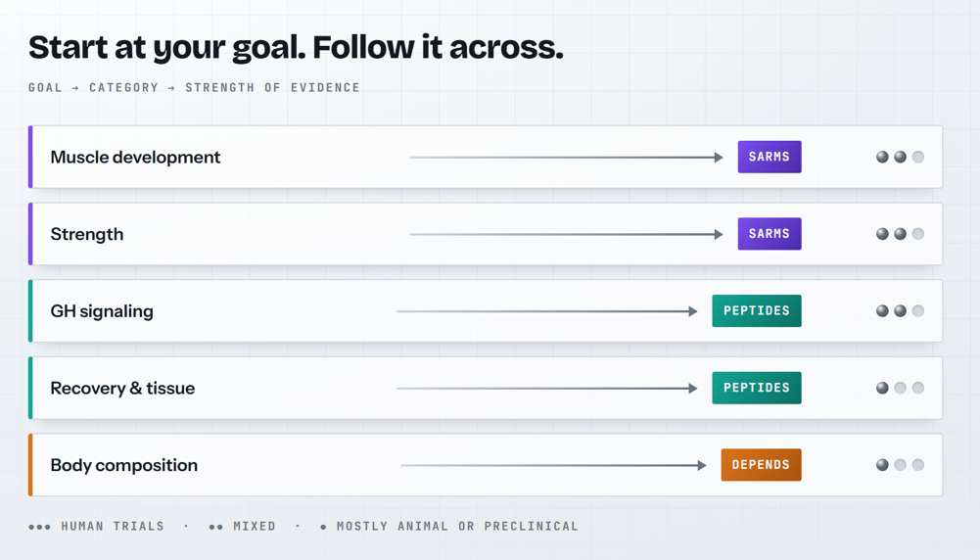Click evidence dots in Strength row

tap(900, 234)
